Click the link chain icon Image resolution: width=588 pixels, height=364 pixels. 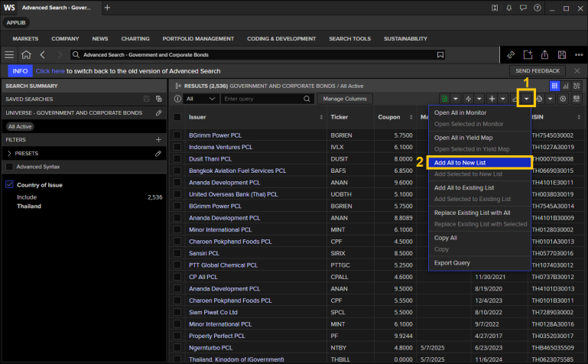(511, 55)
